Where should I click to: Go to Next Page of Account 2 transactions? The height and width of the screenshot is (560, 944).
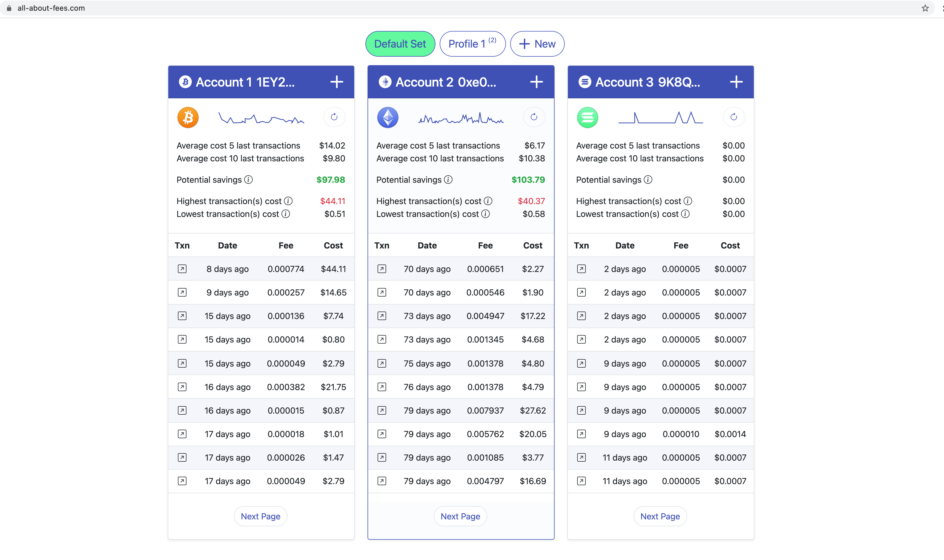click(460, 516)
